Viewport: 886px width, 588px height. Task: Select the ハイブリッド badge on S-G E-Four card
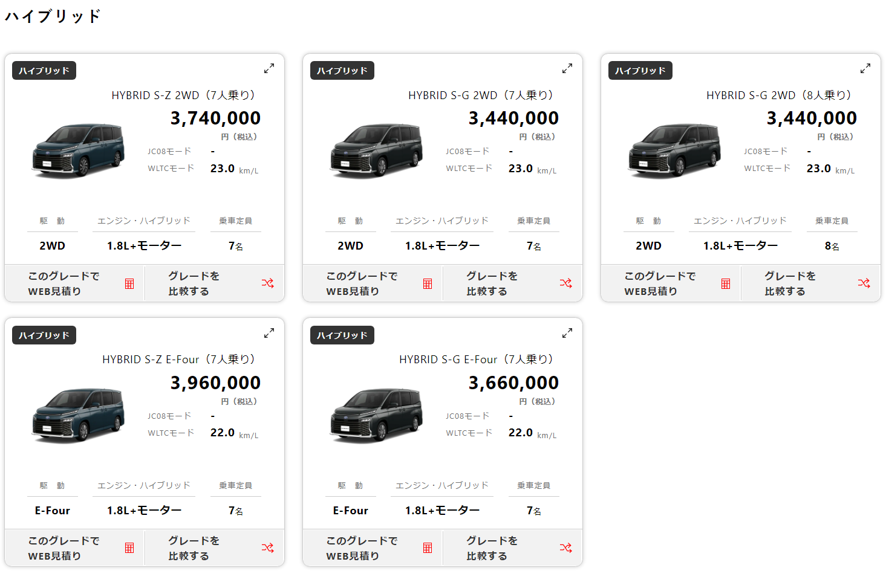coord(342,335)
